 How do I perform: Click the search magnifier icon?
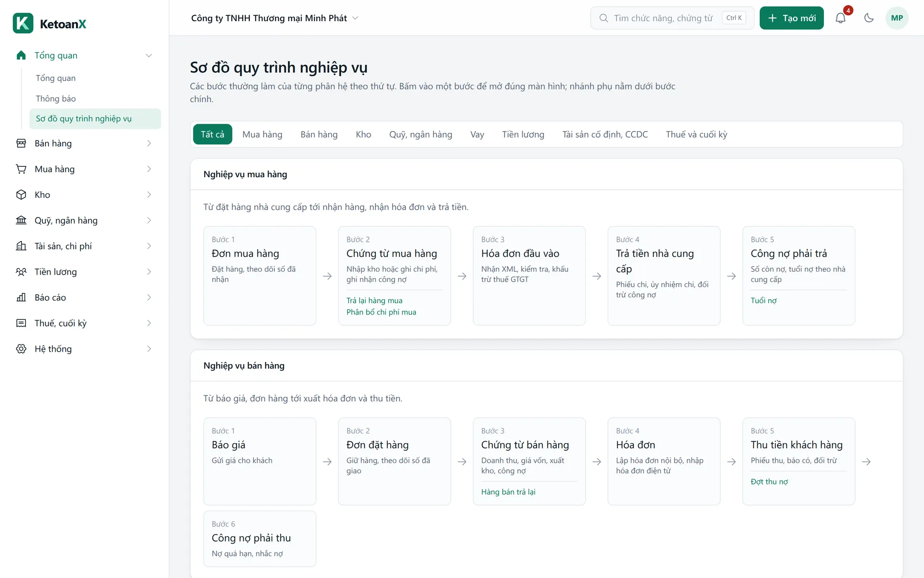603,18
